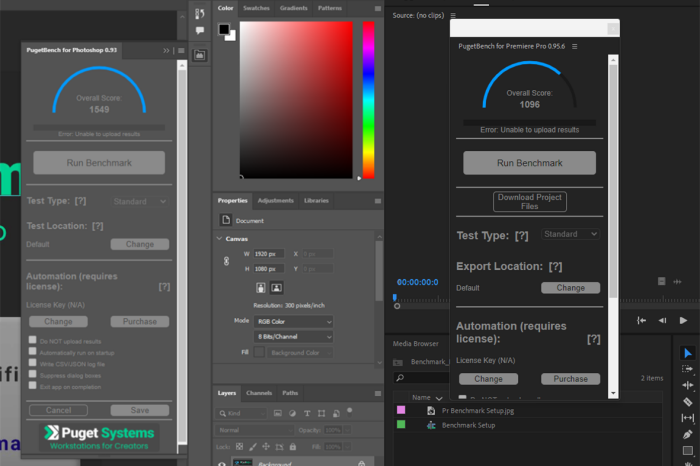This screenshot has width=700, height=466.
Task: Click the rainbow hue slider strip
Action: tap(368, 100)
